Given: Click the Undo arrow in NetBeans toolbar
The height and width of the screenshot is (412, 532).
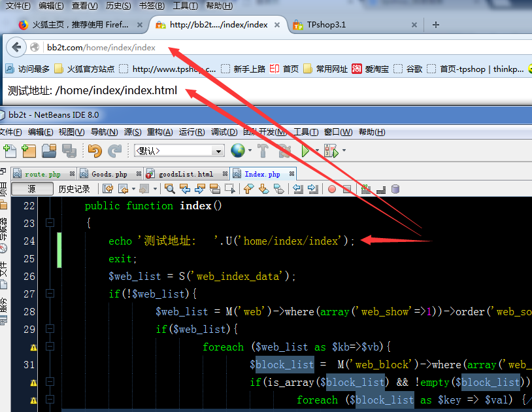Looking at the screenshot, I should coord(95,151).
